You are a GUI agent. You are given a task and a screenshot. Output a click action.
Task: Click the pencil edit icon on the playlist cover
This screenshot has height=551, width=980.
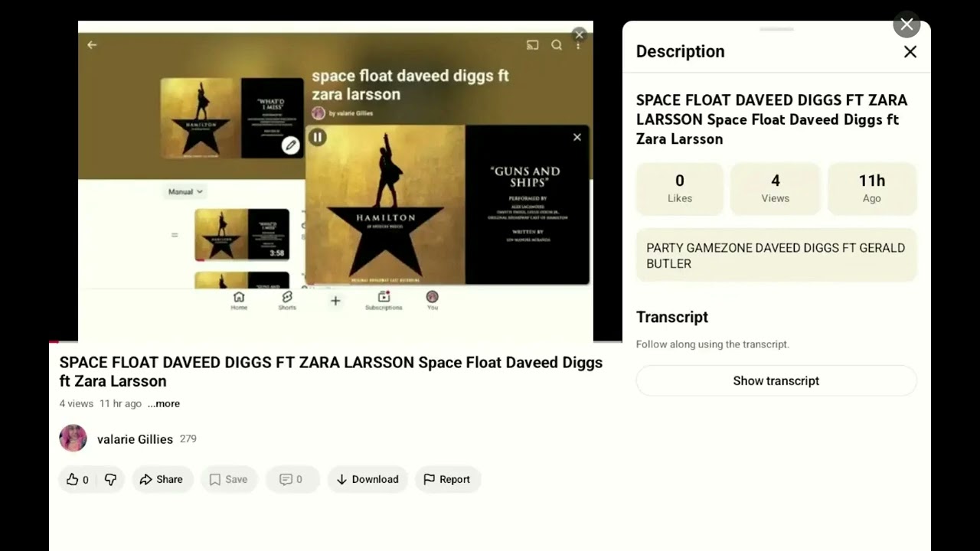290,145
